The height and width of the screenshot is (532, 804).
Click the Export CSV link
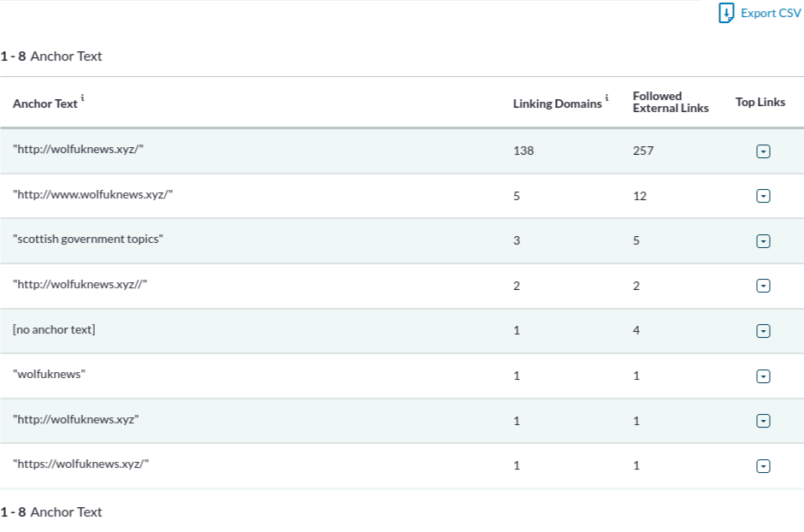click(770, 13)
